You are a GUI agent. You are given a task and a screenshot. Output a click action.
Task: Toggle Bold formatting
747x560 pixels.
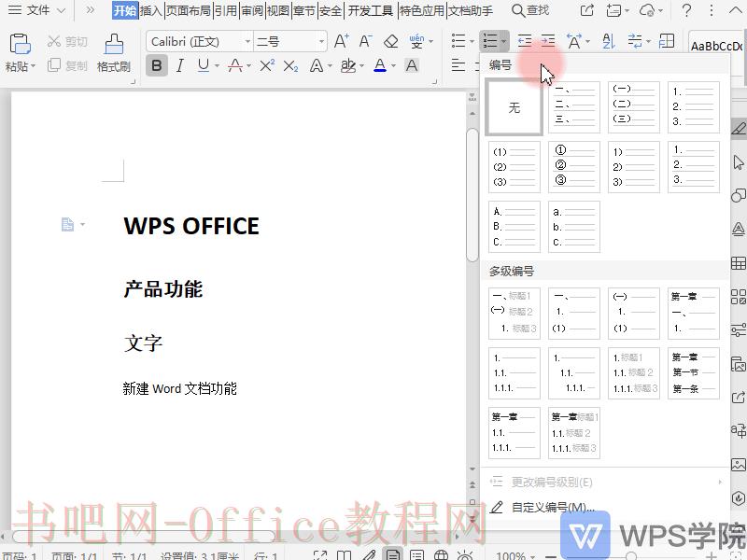[x=156, y=65]
